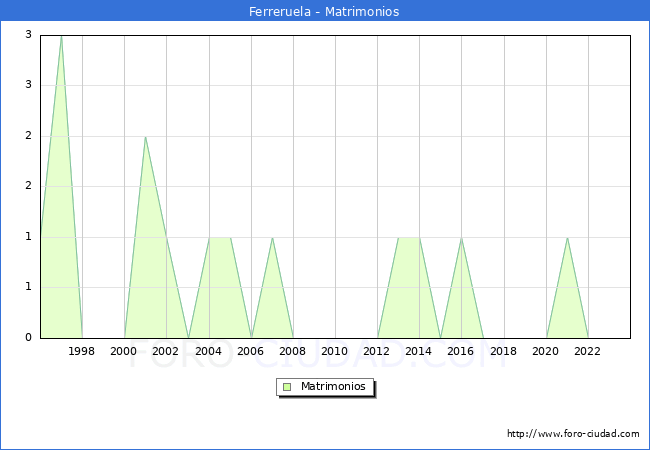
Task: Select the 2016 peak data point
Action: click(461, 238)
